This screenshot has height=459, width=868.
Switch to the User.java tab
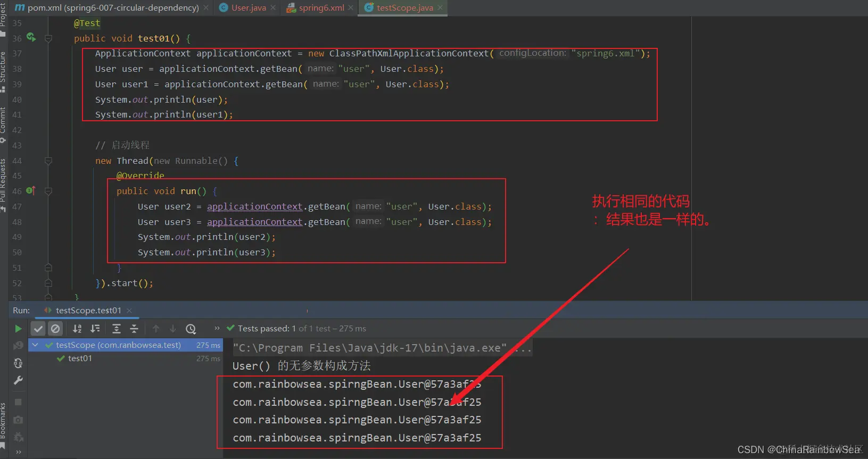(x=248, y=8)
